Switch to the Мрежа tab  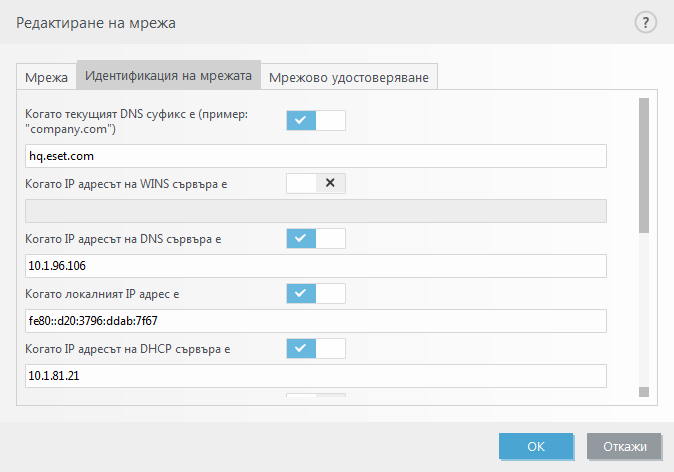[x=46, y=77]
